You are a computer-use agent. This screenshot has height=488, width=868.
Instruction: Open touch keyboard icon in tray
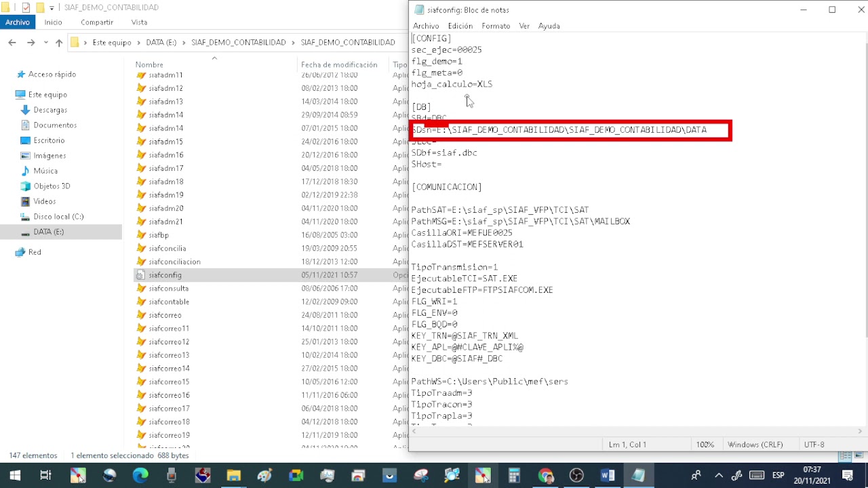[757, 476]
